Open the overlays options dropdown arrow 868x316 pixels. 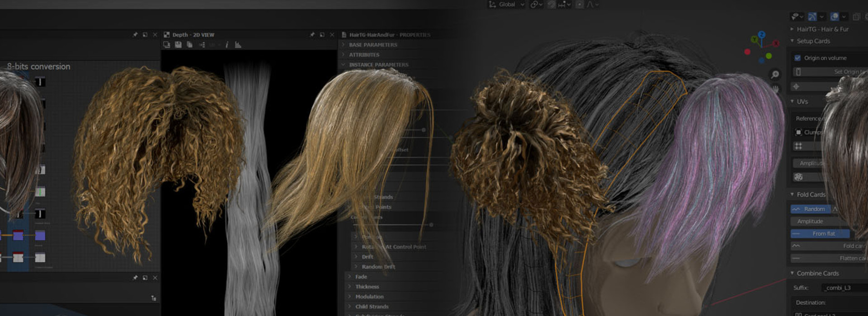click(844, 17)
